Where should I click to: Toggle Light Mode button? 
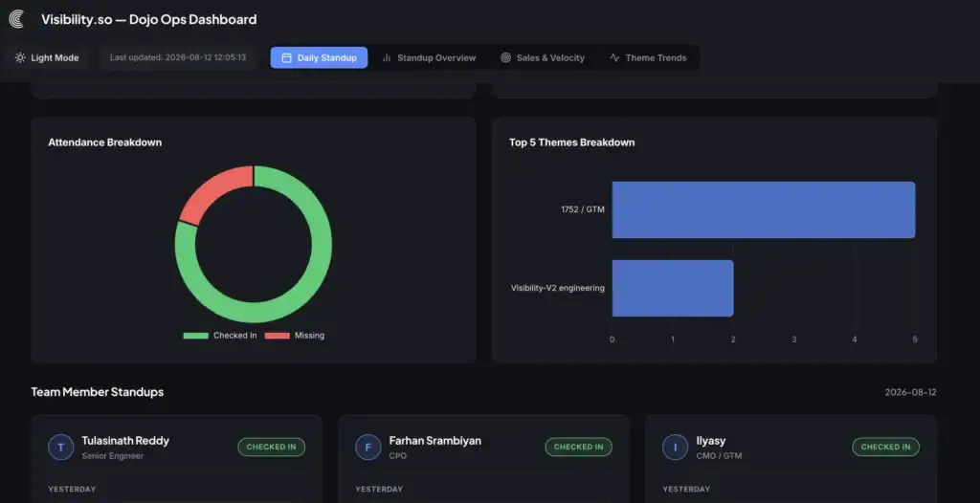47,57
